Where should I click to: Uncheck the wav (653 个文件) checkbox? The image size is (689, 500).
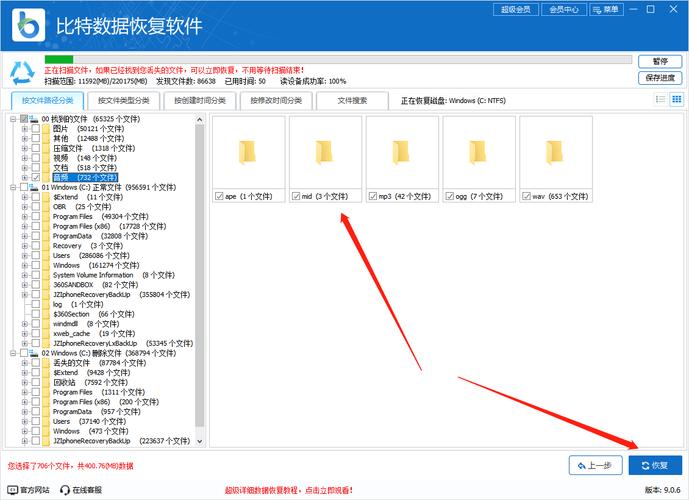tap(526, 196)
